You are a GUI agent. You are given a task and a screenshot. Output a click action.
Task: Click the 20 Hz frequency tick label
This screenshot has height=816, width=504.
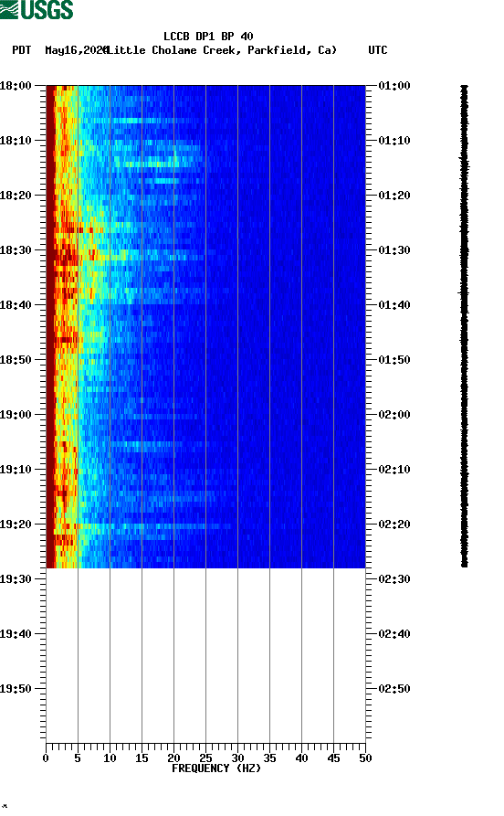[173, 758]
